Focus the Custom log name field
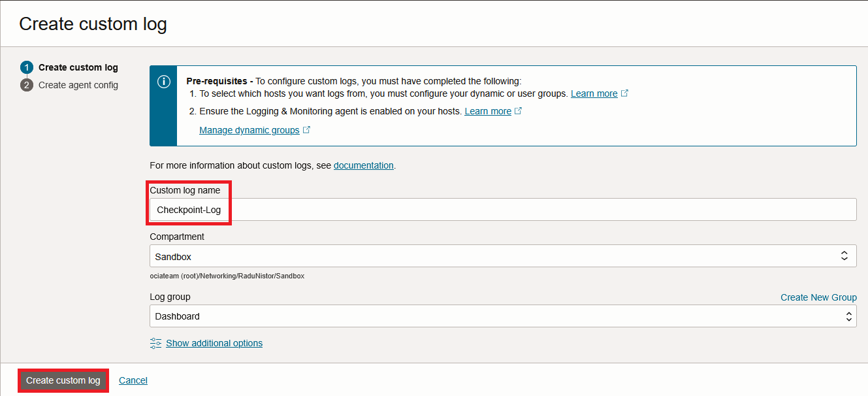This screenshot has height=396, width=868. click(503, 210)
